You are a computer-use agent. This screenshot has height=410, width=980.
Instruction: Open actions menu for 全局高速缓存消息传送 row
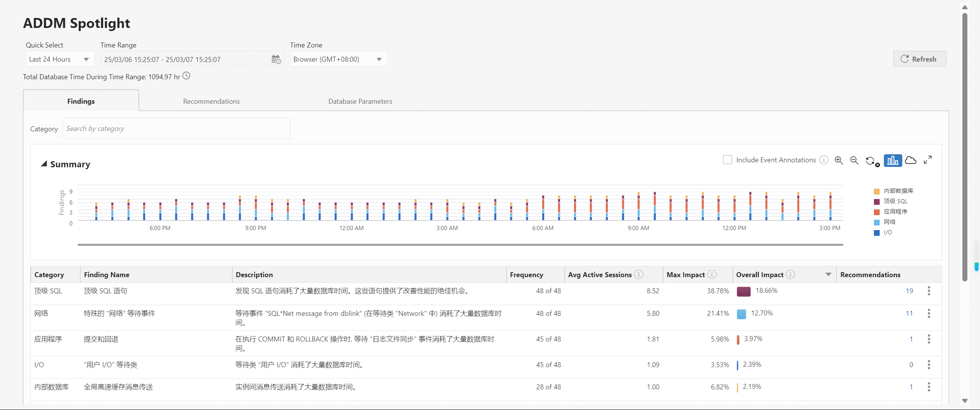929,387
